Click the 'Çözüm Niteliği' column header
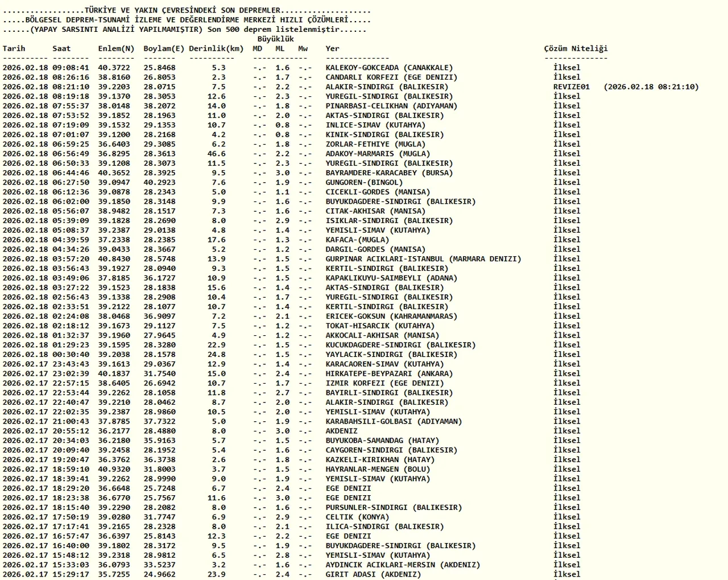The image size is (728, 580). (576, 48)
